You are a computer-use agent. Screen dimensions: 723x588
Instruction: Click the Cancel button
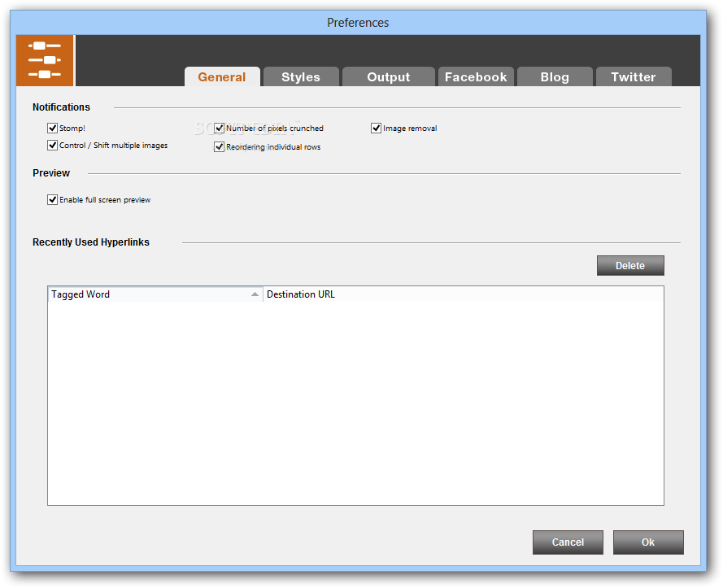click(x=568, y=542)
